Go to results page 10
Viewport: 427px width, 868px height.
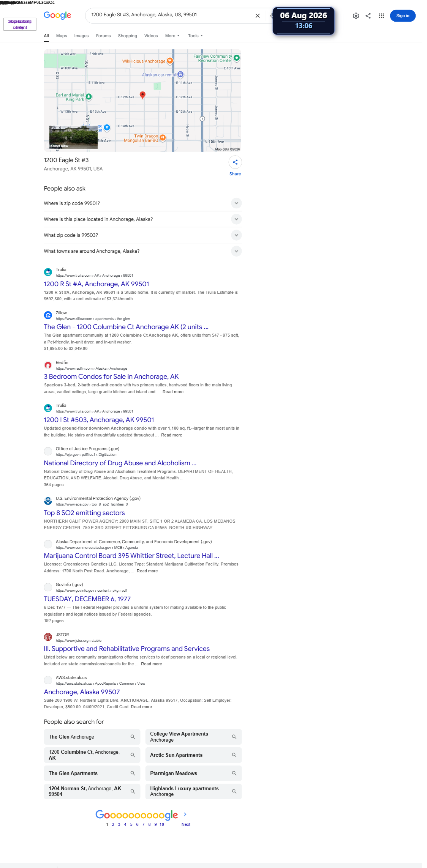(x=162, y=824)
